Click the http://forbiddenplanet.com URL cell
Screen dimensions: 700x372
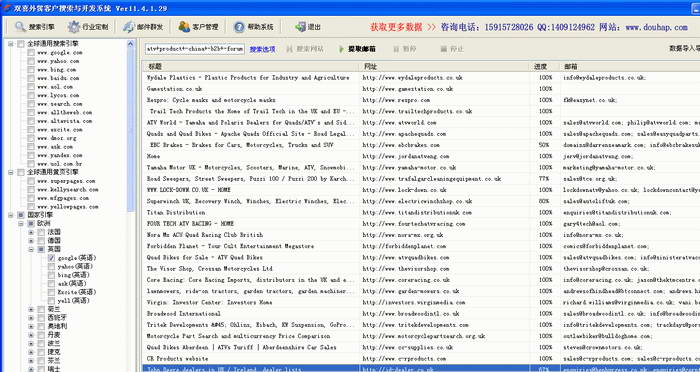click(404, 246)
